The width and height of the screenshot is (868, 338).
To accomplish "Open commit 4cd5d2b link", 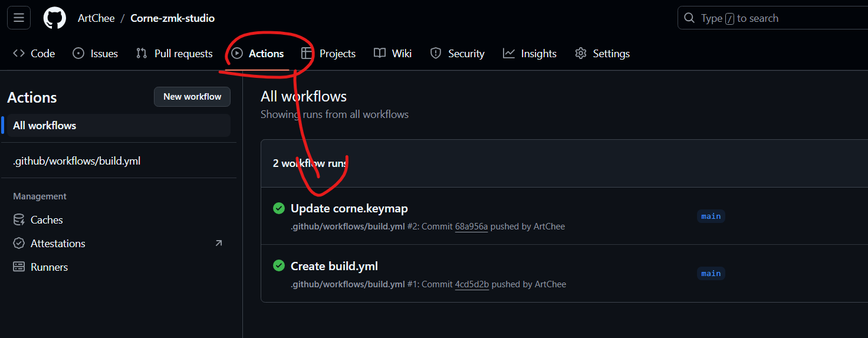I will tap(472, 284).
